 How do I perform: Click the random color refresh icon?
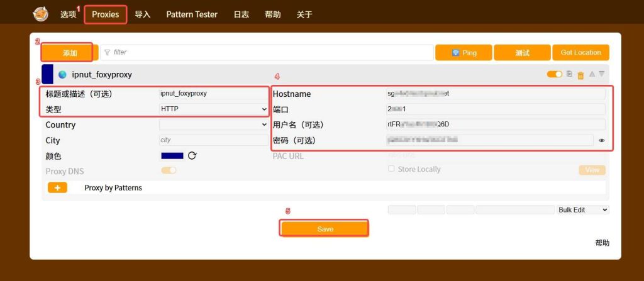192,155
